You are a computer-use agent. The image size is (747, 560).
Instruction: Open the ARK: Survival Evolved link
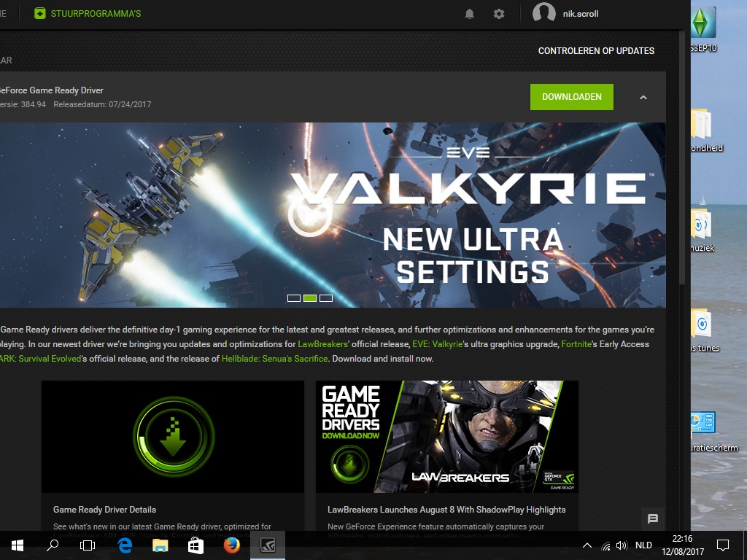click(x=41, y=359)
